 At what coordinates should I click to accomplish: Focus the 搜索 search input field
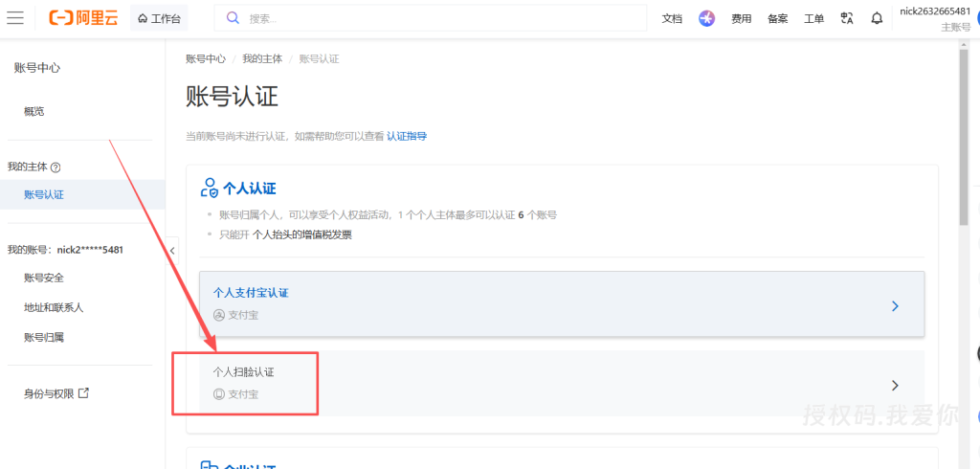click(x=431, y=18)
